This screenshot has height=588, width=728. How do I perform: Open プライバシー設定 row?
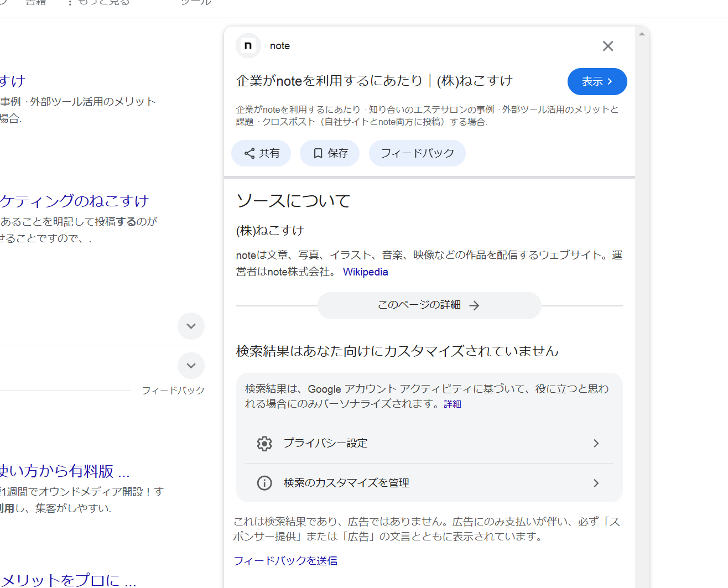click(x=429, y=443)
